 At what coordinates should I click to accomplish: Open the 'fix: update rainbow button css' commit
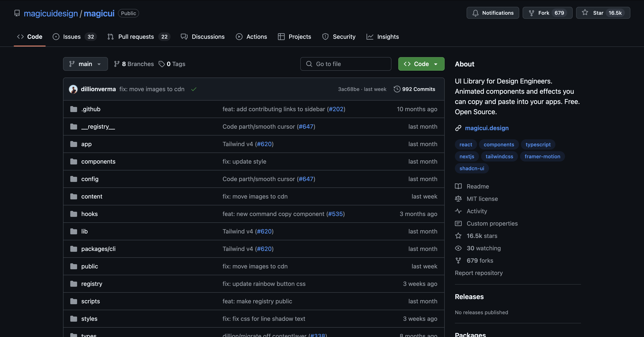(x=264, y=284)
